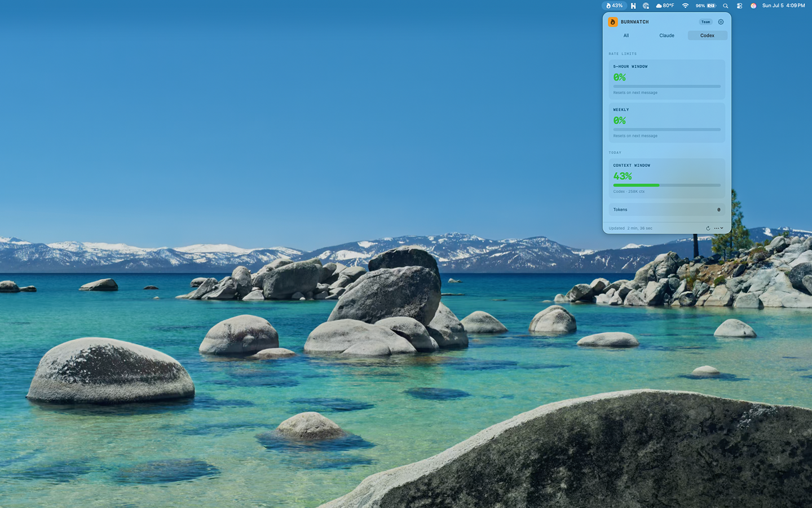
Task: Click the RATE LIMITS section header
Action: 623,54
